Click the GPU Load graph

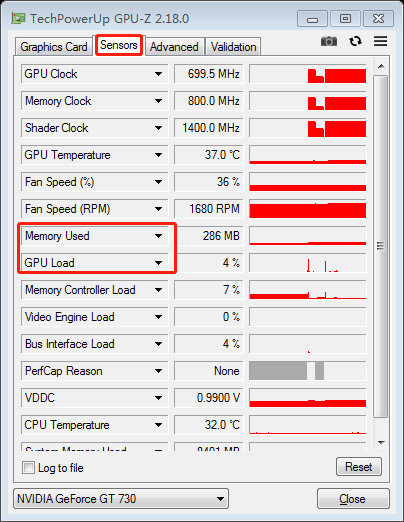click(308, 263)
